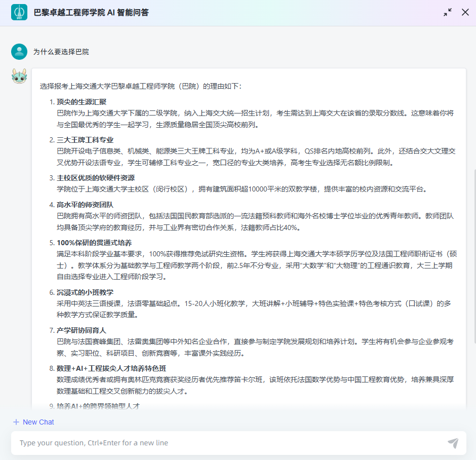Click the title 巴黎卓越工程师学院 AI 智能问答
Viewport: 476px width, 460px height.
tap(91, 13)
